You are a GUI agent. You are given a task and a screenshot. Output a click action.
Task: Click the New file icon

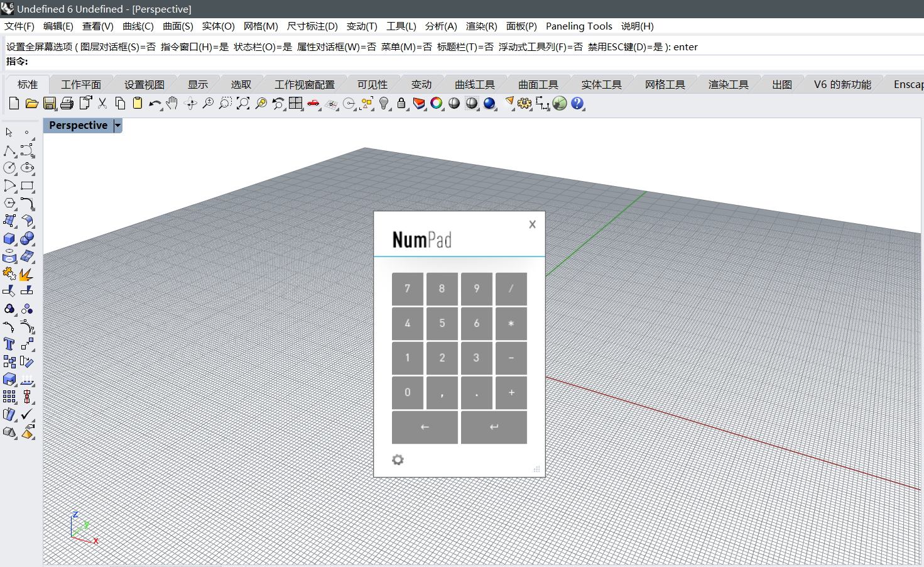pos(14,104)
